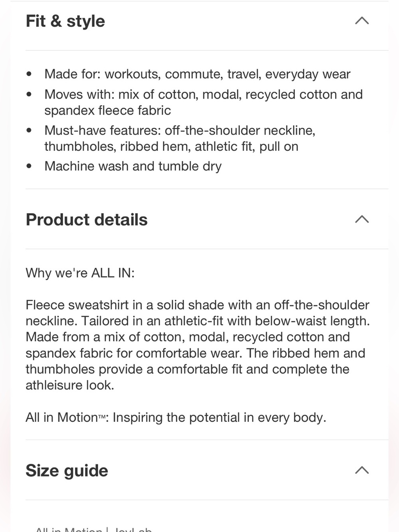This screenshot has height=532, width=399.
Task: Select the 'Machine wash and tumble dry' bullet
Action: (133, 166)
